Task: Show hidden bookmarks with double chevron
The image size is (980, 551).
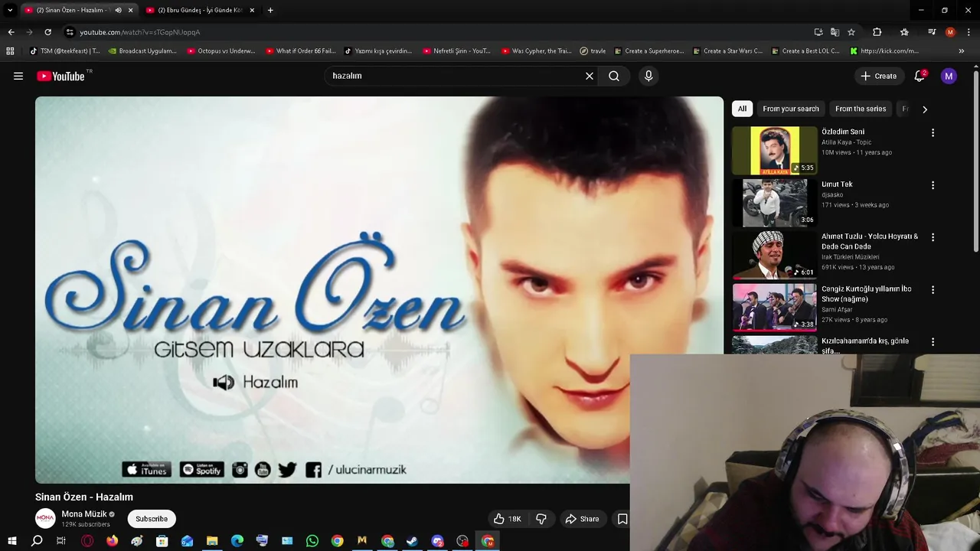Action: pos(962,51)
